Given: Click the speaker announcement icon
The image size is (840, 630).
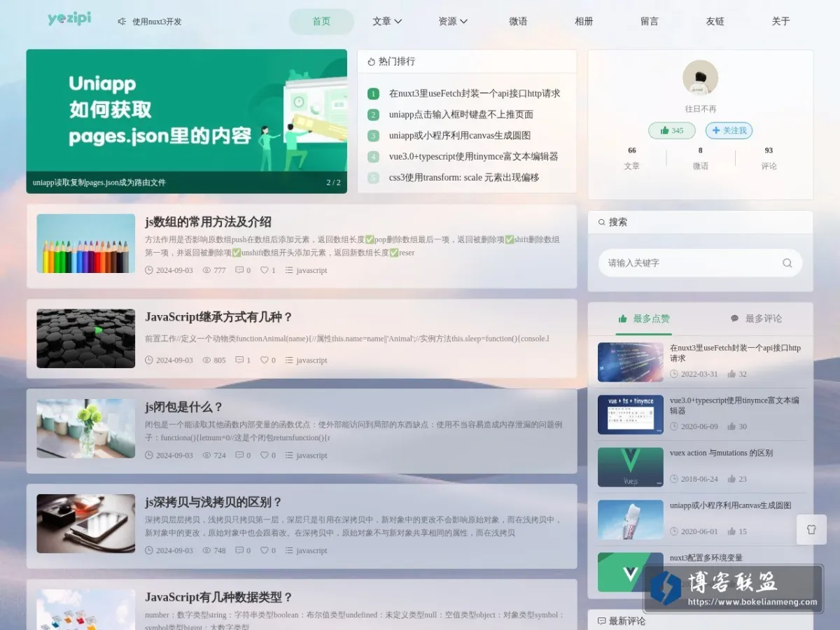Looking at the screenshot, I should pyautogui.click(x=122, y=22).
